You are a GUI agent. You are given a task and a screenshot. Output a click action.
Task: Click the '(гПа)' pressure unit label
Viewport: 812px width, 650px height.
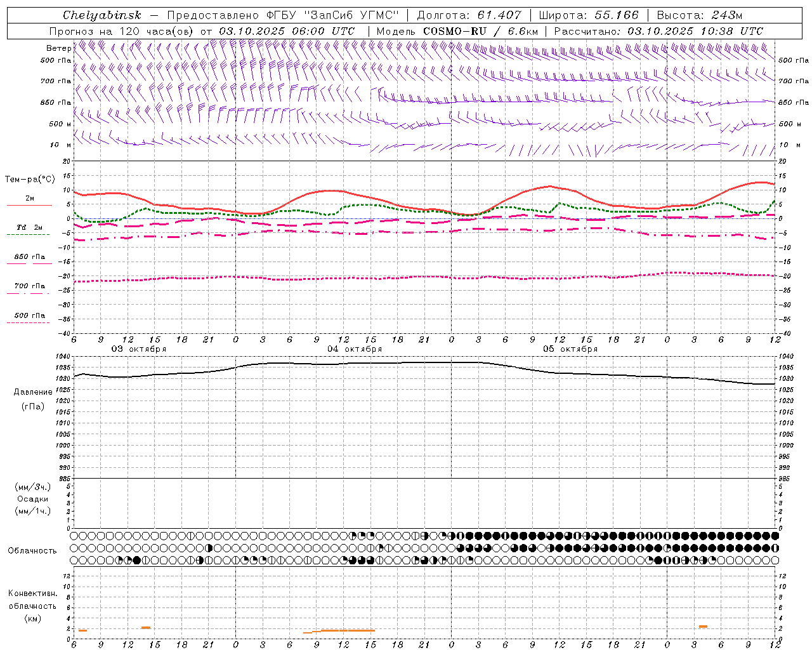click(x=33, y=407)
